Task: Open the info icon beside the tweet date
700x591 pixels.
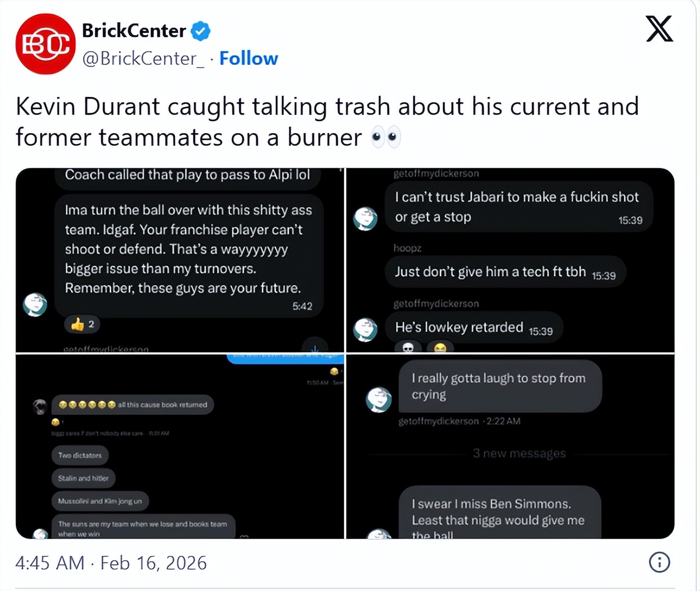Action: point(659,562)
